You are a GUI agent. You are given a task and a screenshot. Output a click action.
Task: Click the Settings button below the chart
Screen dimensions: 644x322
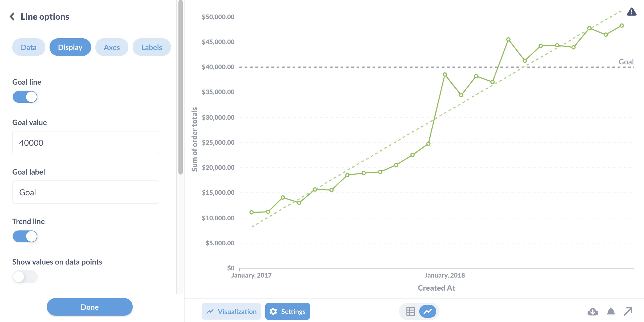point(287,311)
